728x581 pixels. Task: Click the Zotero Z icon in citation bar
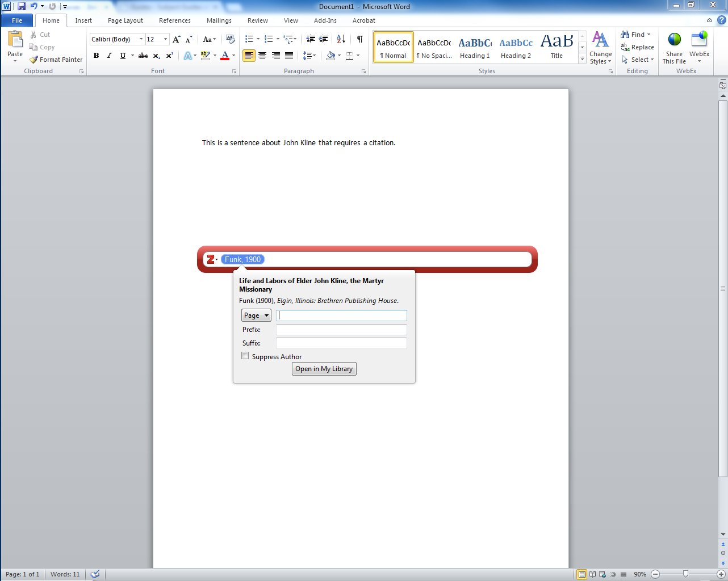211,259
